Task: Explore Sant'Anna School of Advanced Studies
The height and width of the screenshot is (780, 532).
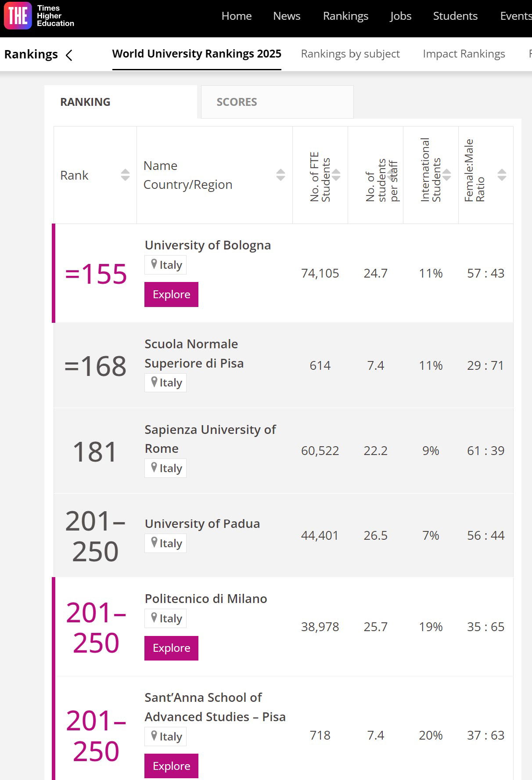Action: pyautogui.click(x=171, y=766)
